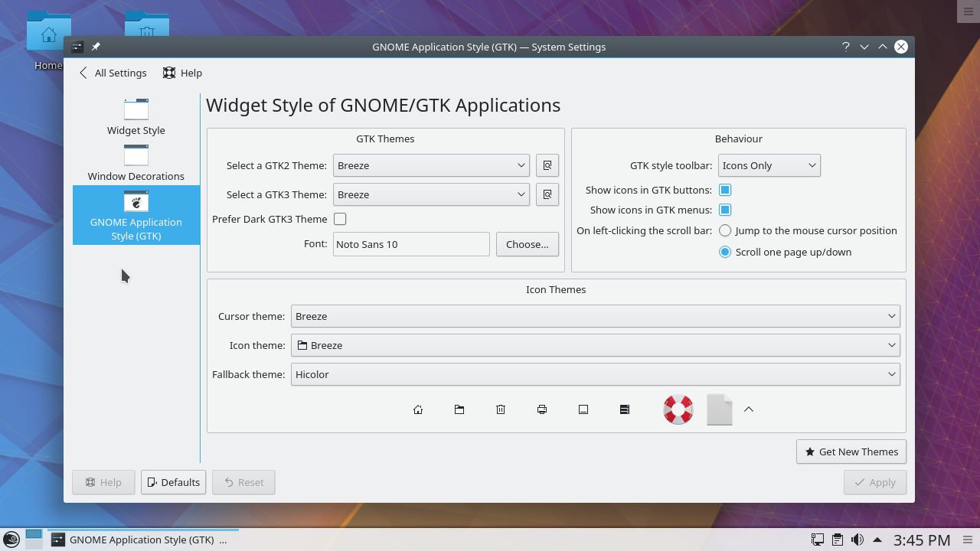980x551 pixels.
Task: Click the GNOME Application Style taskbar entry
Action: (x=143, y=540)
